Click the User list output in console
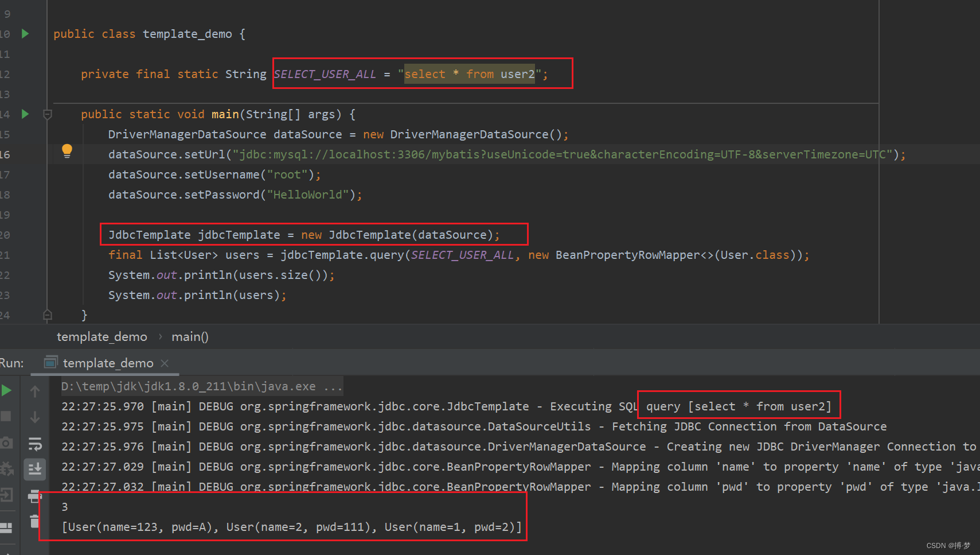The width and height of the screenshot is (980, 555). coord(292,527)
